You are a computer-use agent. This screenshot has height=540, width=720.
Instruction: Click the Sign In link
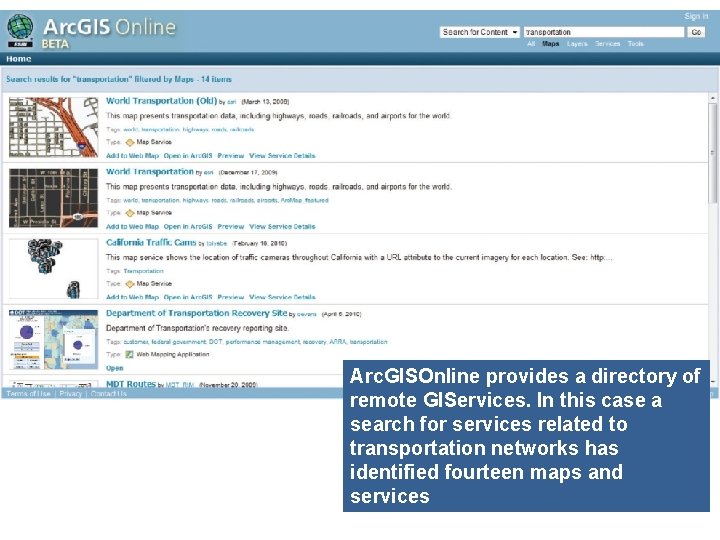pos(696,17)
